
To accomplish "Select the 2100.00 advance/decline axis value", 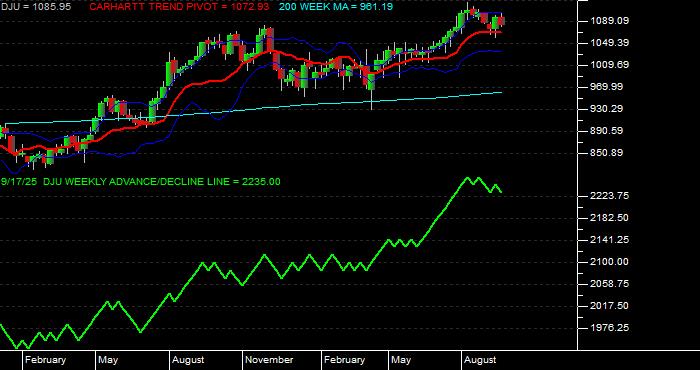I will (609, 262).
